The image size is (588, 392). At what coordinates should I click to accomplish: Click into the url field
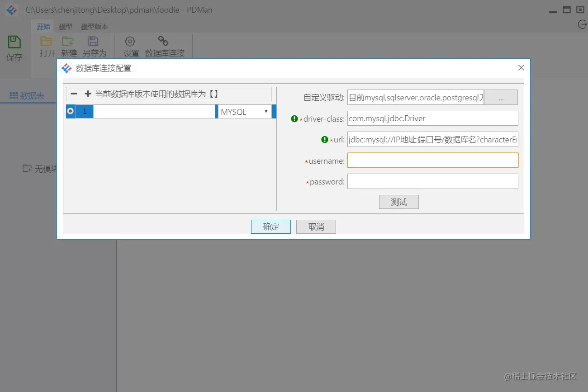coord(432,140)
